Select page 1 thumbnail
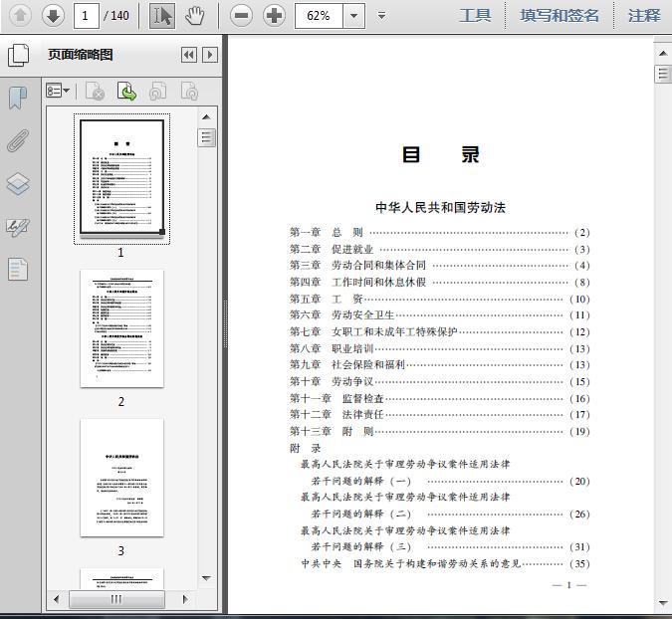The height and width of the screenshot is (619, 672). point(121,178)
